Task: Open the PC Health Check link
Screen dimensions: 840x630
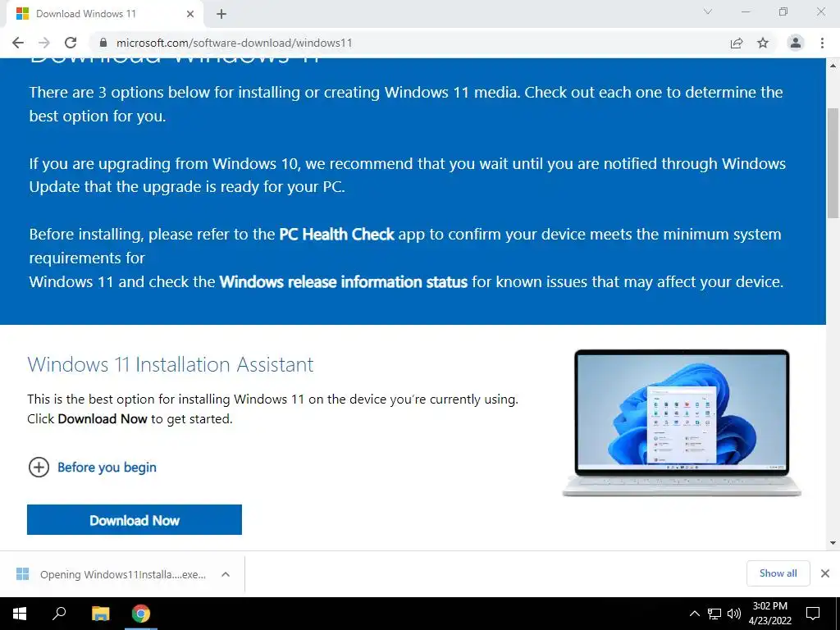Action: (337, 235)
